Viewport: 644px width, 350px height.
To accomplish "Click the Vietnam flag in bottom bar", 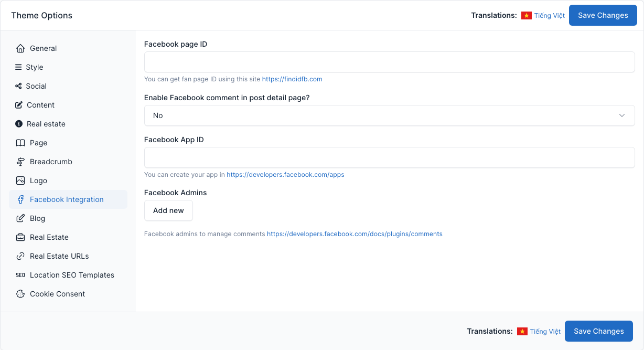I will point(522,332).
